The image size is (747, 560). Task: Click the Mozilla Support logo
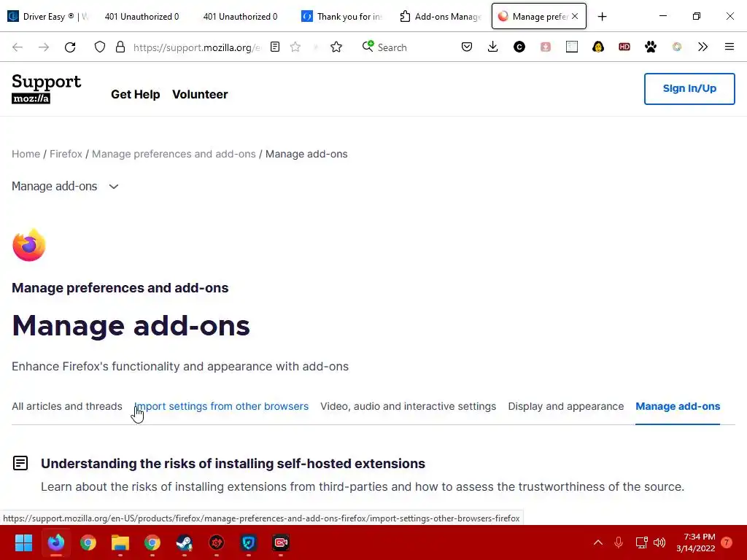pyautogui.click(x=46, y=88)
